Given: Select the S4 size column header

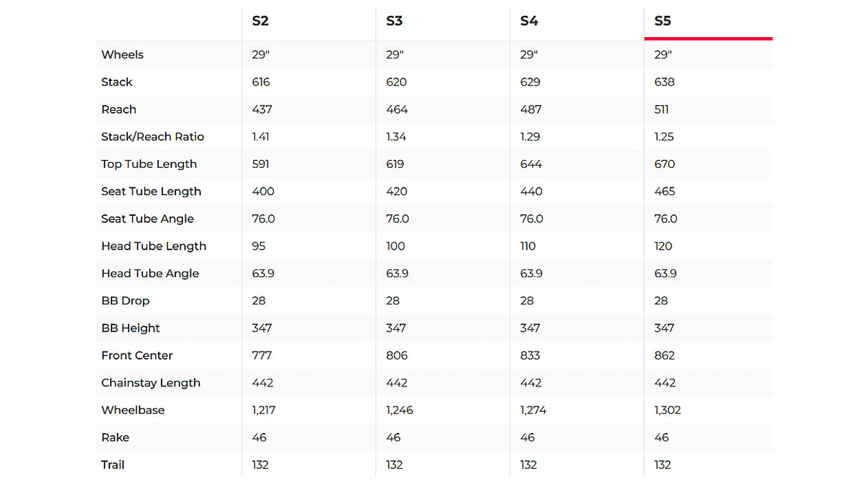Looking at the screenshot, I should (528, 21).
